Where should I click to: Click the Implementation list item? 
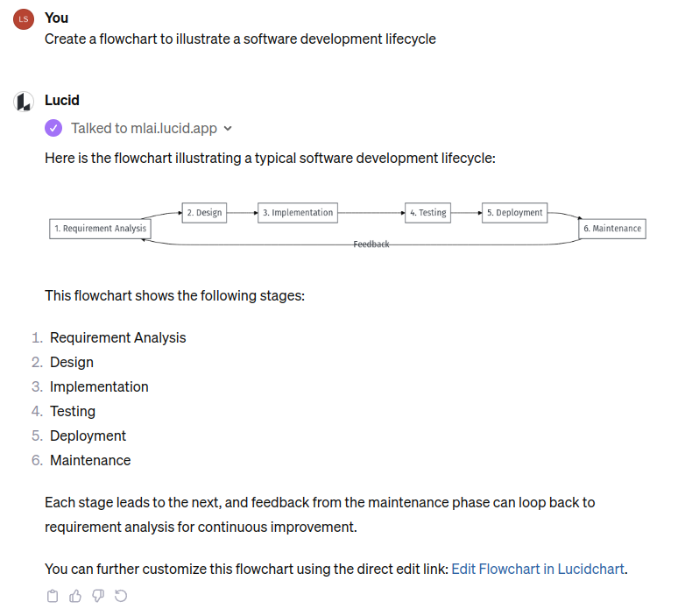click(99, 386)
